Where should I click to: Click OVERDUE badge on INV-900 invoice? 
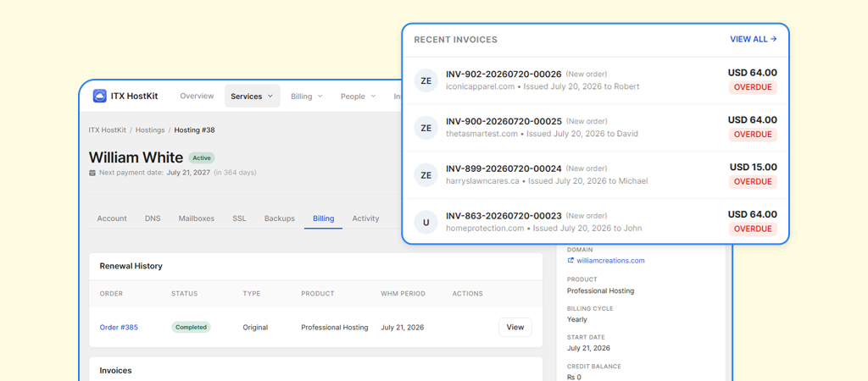point(753,135)
